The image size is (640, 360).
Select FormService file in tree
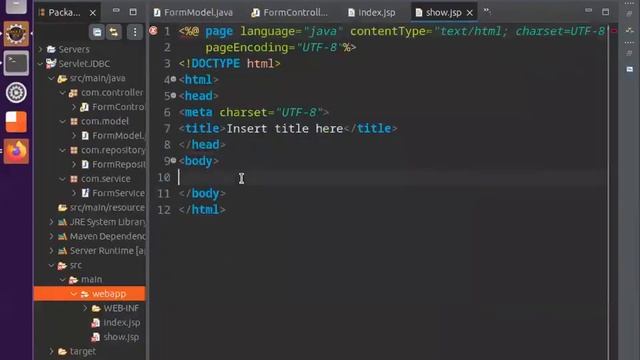pyautogui.click(x=113, y=193)
